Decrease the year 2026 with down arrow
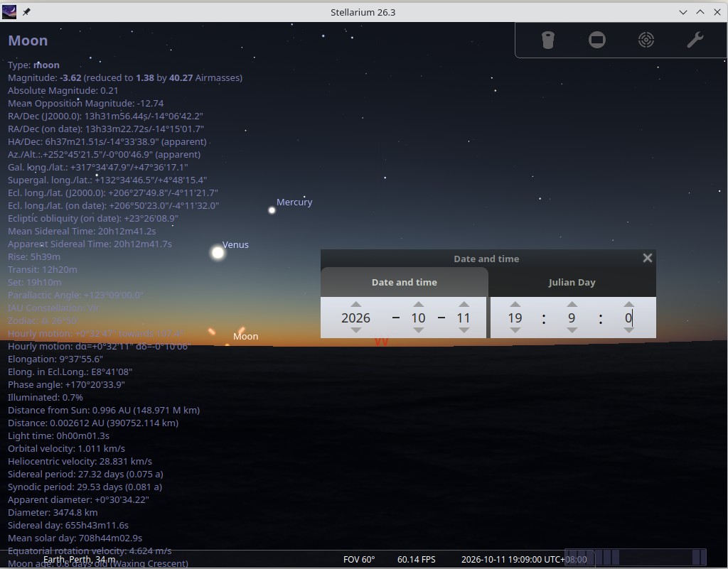The width and height of the screenshot is (728, 569). [x=355, y=330]
